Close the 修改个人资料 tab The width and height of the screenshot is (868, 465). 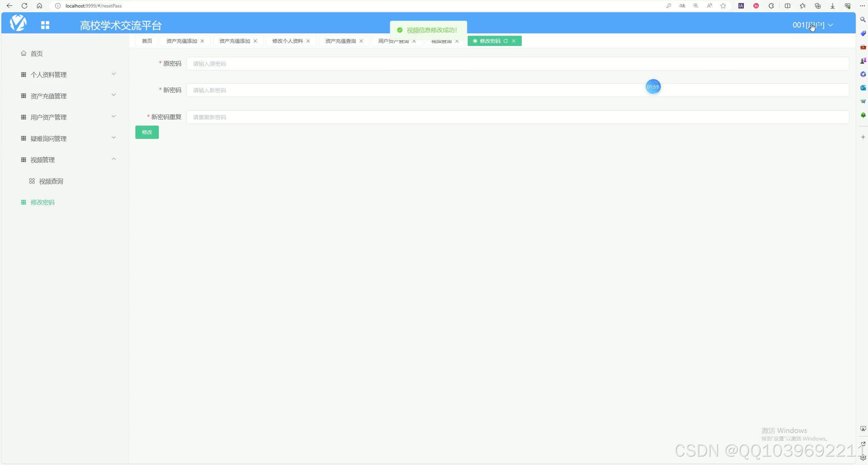(x=308, y=41)
